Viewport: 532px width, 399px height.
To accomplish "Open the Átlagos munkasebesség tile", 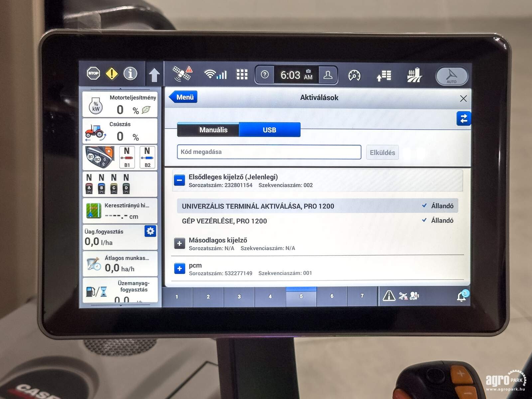I will [x=120, y=263].
